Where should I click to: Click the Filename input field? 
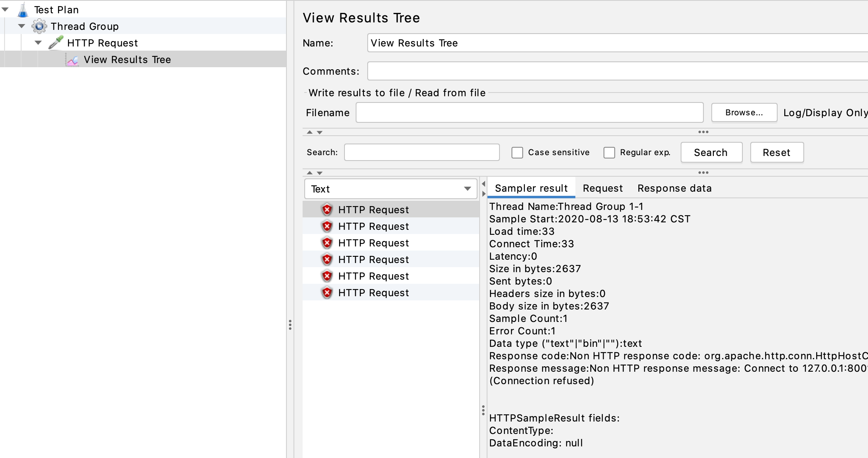[x=529, y=112]
